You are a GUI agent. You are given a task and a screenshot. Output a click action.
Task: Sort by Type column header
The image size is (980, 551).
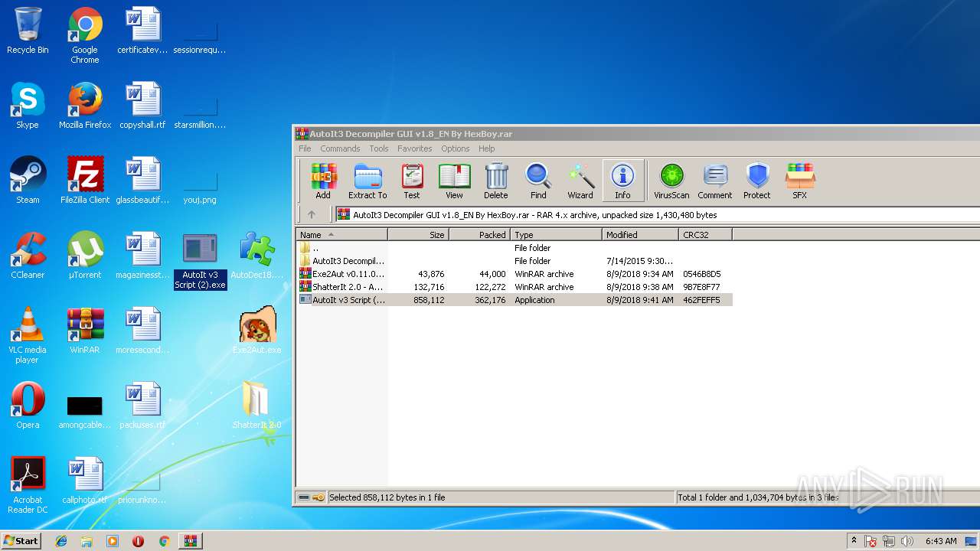point(556,235)
